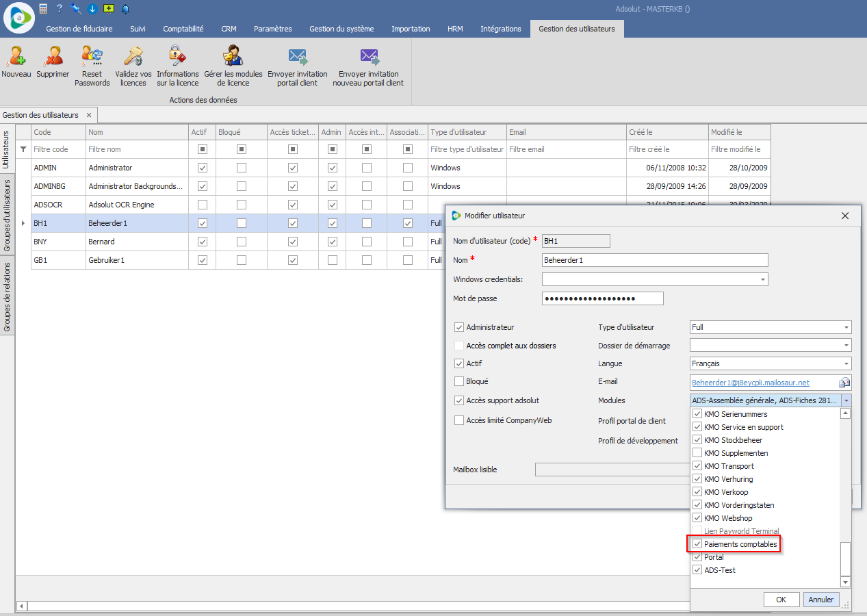Screen dimensions: 867x616
Task: Create a new user with Nouveau
Action: click(16, 62)
